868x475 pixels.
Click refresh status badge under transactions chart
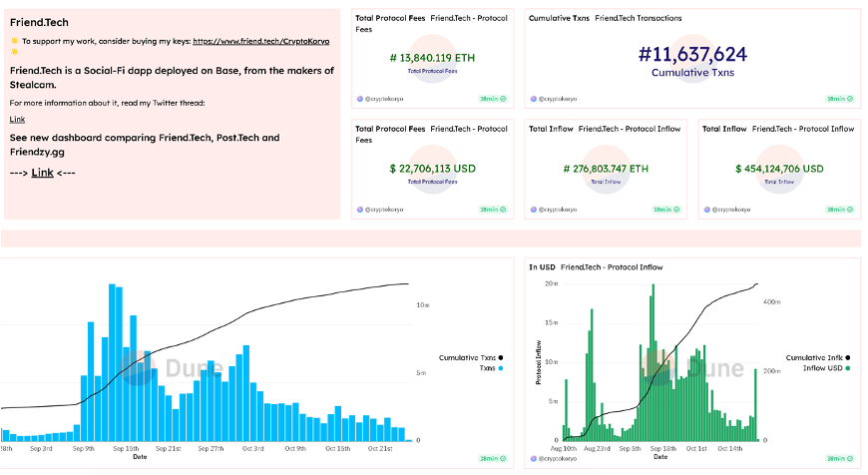point(493,458)
